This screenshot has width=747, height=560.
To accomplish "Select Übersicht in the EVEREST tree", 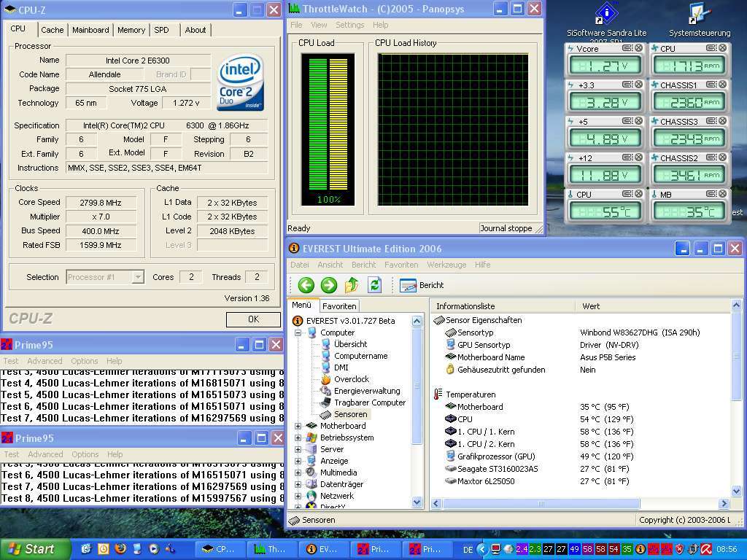I will pos(351,344).
